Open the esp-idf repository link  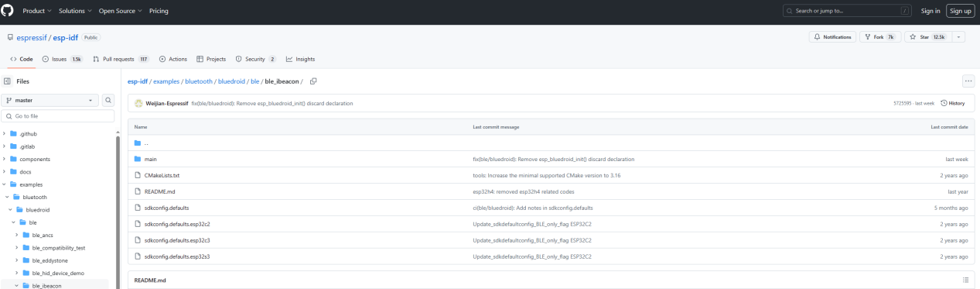[66, 37]
